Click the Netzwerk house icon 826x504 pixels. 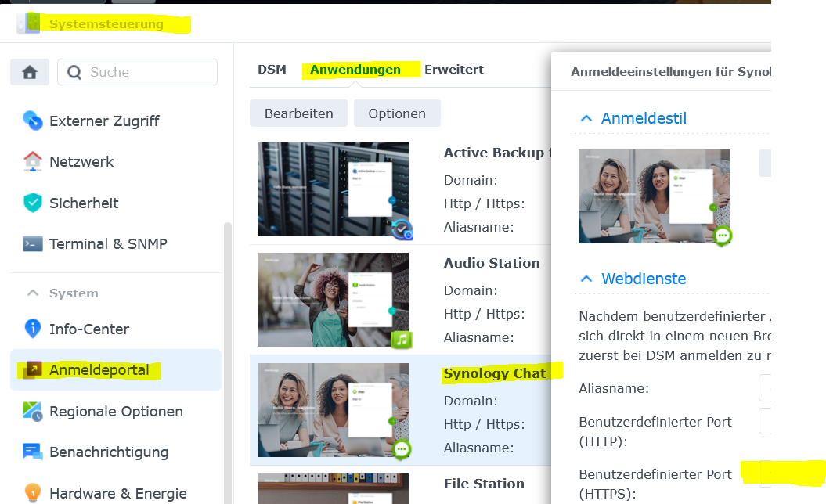[x=33, y=162]
